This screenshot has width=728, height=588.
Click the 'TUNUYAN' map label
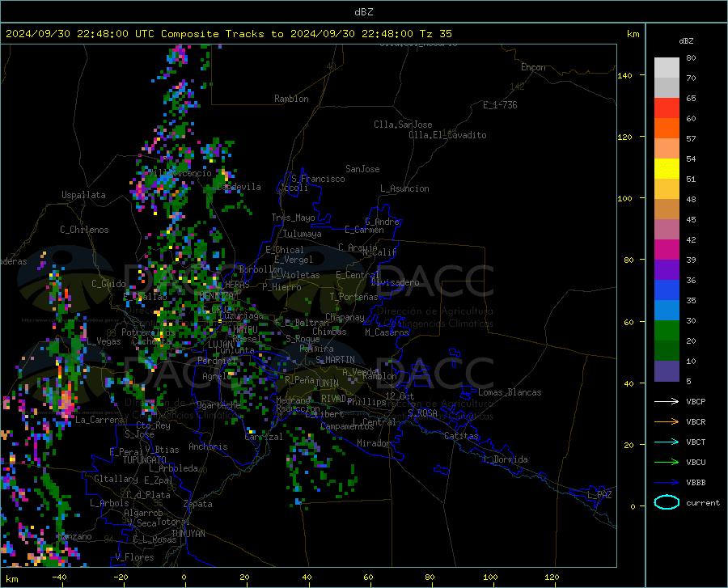pos(188,534)
